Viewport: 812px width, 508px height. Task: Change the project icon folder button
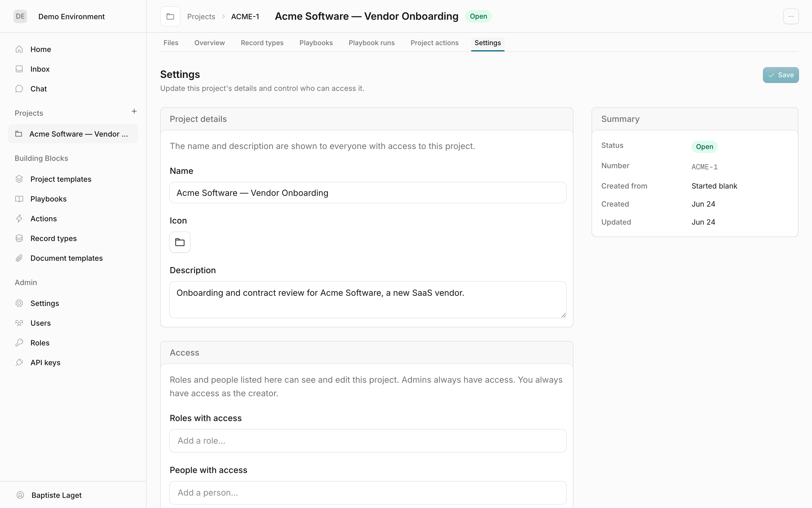click(180, 242)
